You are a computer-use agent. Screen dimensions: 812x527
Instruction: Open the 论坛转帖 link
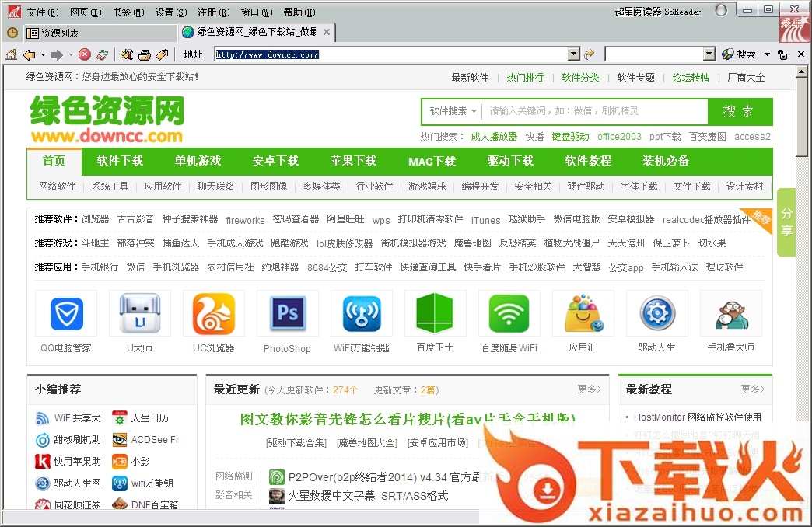click(x=691, y=78)
